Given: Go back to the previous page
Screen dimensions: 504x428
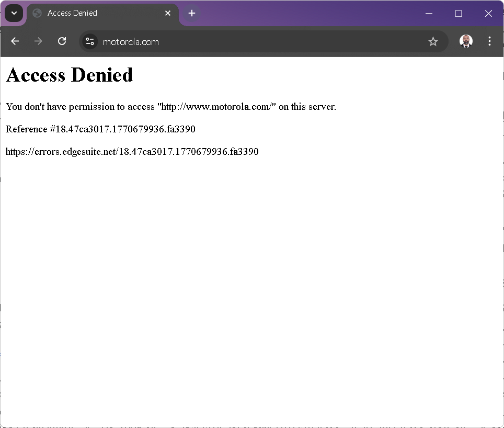Looking at the screenshot, I should pyautogui.click(x=15, y=41).
